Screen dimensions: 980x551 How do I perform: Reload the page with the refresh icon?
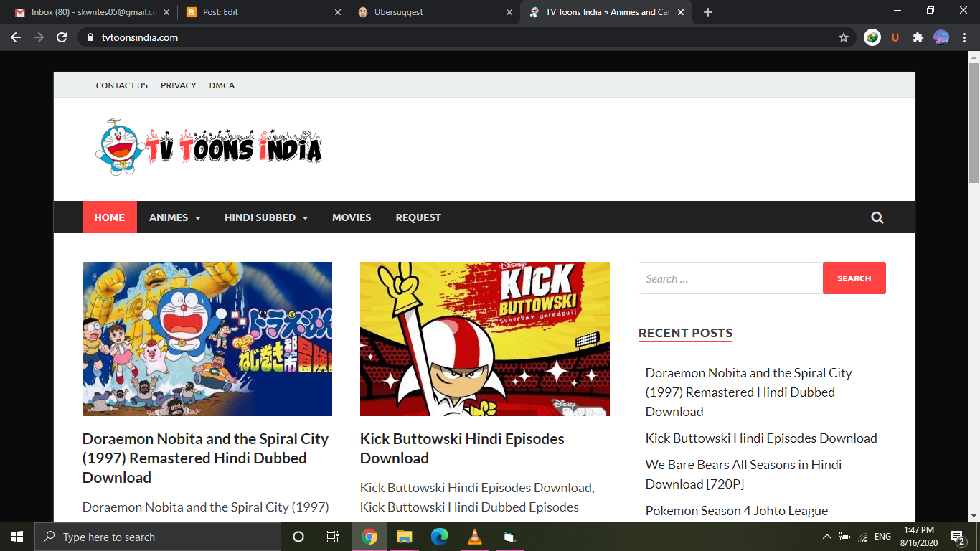tap(62, 37)
